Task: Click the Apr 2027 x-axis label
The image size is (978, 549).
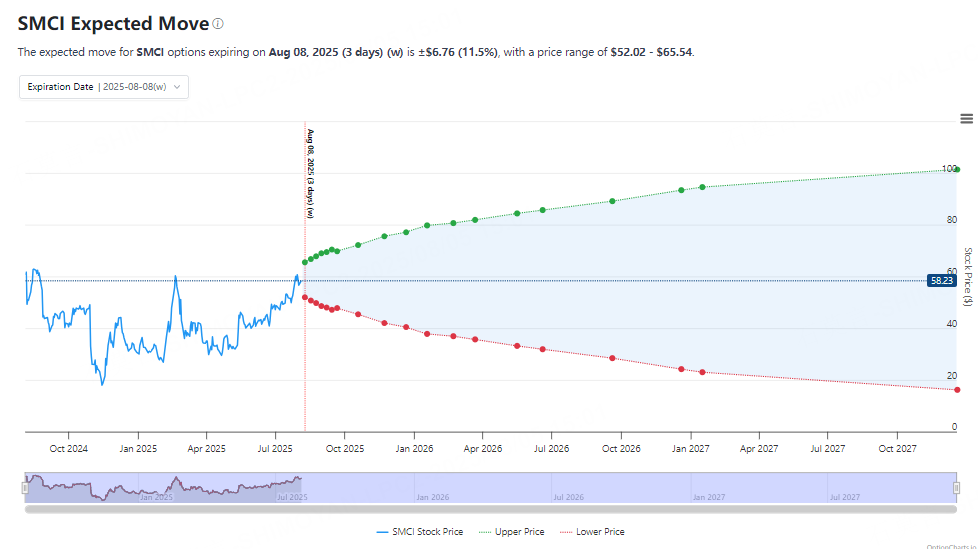Action: [x=759, y=449]
